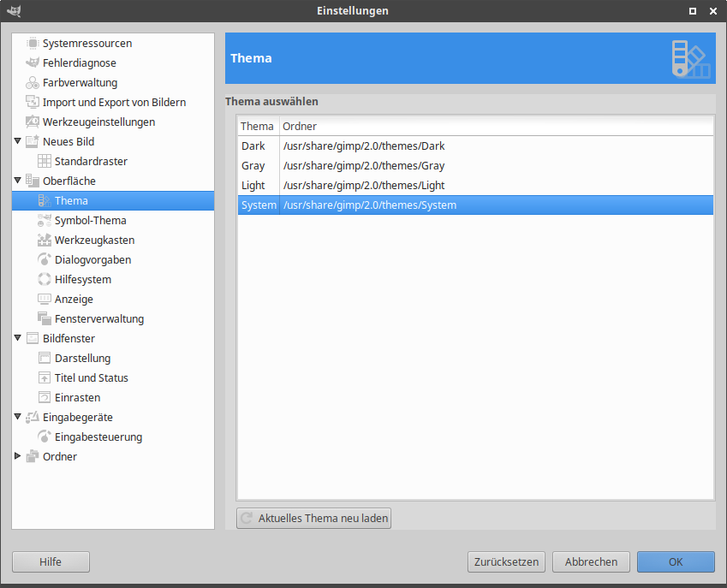Cancel with the Abbrechen button
The image size is (727, 588).
point(591,561)
